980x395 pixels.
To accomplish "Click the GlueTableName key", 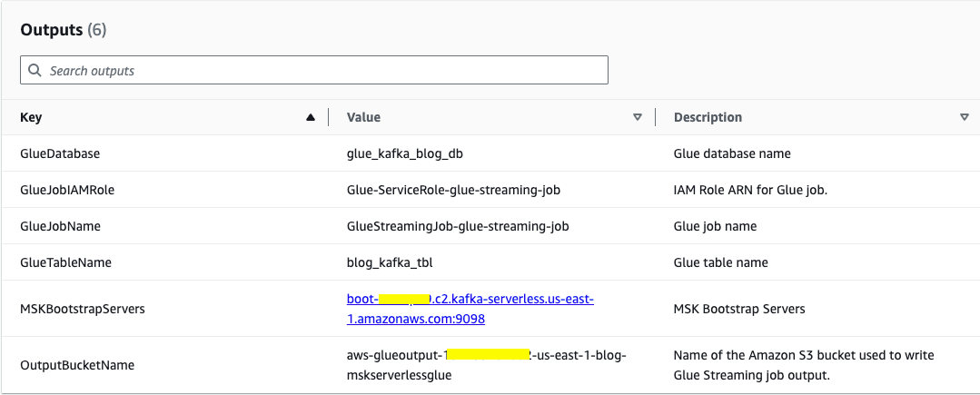I will point(65,262).
